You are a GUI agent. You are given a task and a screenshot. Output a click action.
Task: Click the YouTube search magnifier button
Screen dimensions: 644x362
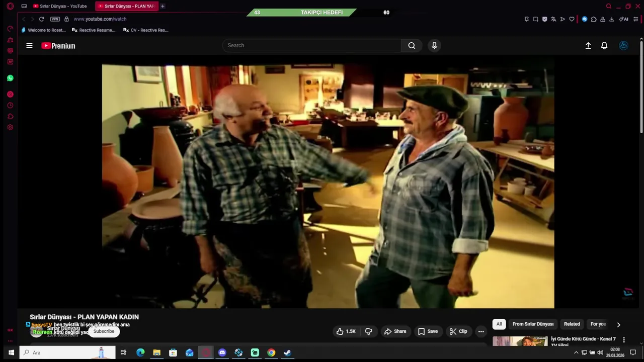(412, 46)
